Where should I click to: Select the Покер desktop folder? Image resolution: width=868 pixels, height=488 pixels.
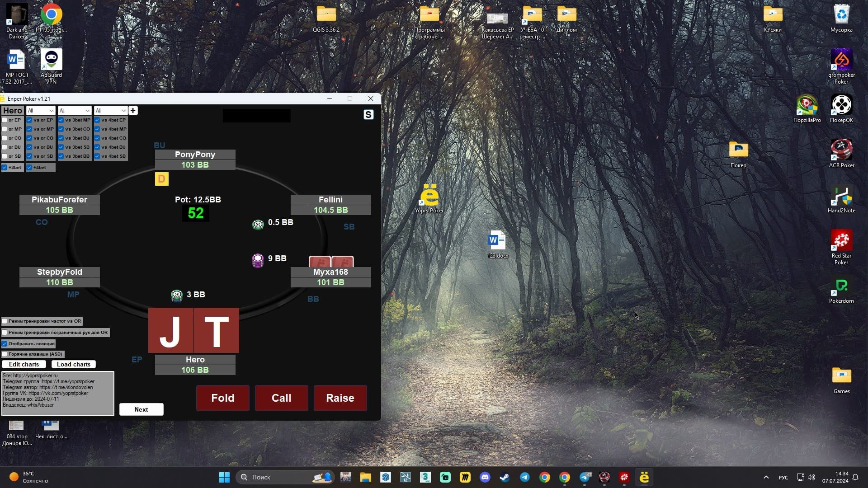click(738, 154)
